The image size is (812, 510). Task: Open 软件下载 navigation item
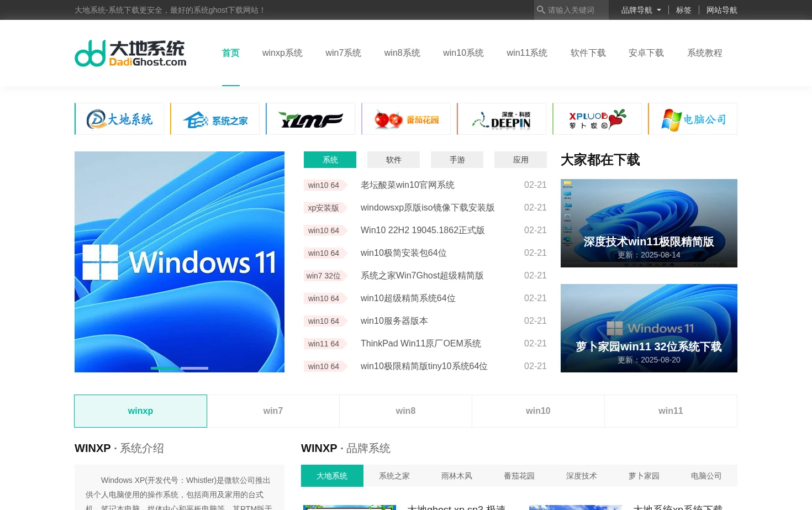[x=588, y=53]
